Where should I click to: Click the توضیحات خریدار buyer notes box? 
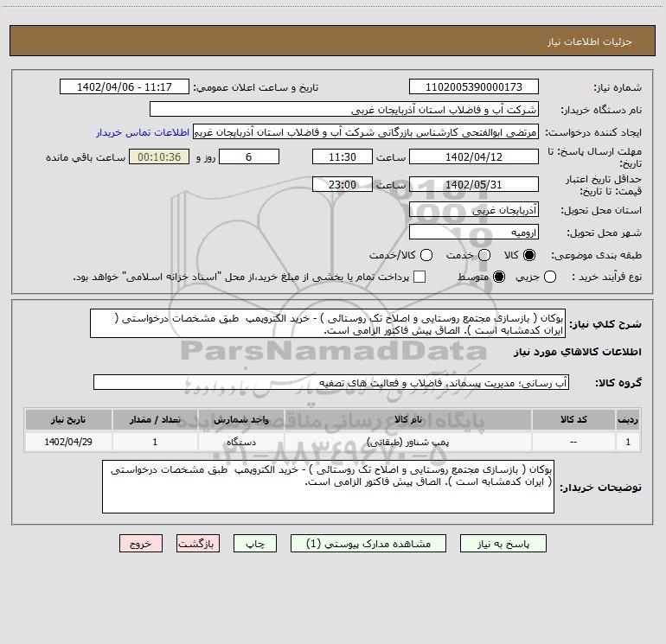tap(329, 487)
